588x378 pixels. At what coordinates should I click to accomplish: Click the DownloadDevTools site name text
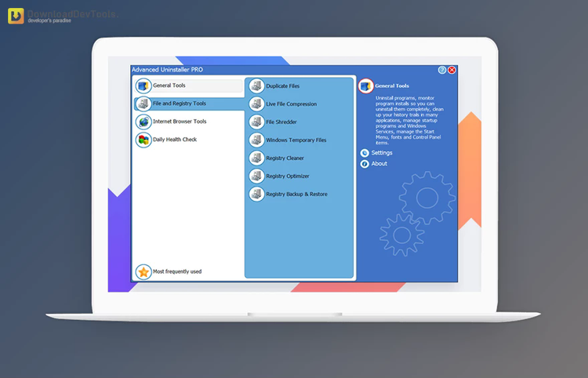pyautogui.click(x=73, y=14)
